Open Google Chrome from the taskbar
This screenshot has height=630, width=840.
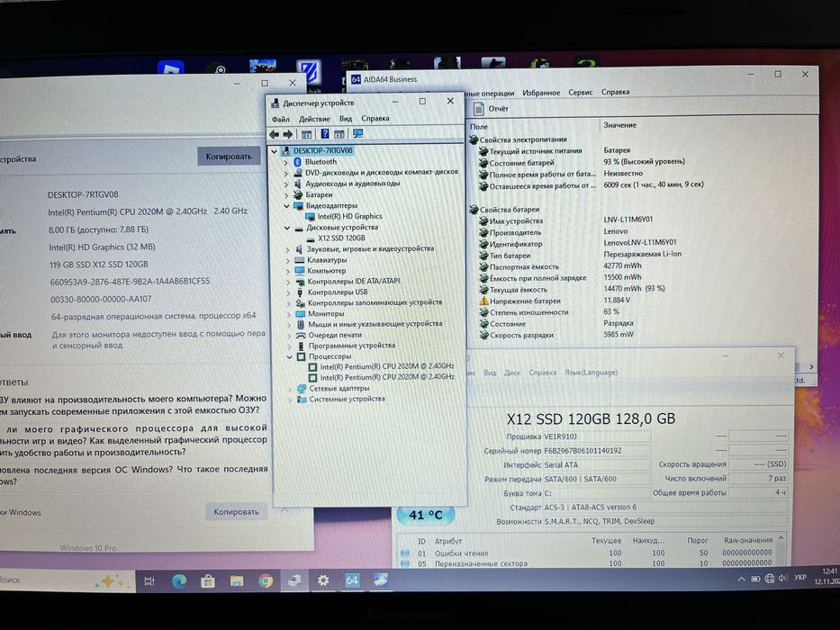tap(266, 581)
